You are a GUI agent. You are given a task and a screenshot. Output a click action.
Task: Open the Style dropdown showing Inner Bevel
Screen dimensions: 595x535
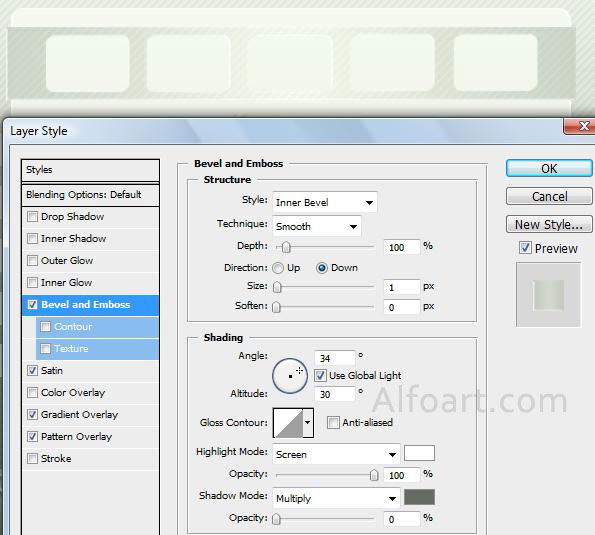325,202
